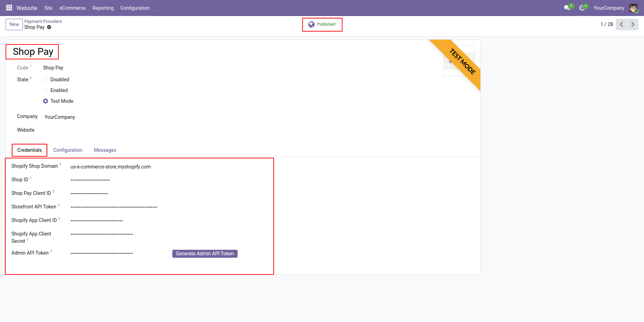The image size is (644, 322).
Task: Go back to Payment Providers breadcrumb
Action: 43,22
